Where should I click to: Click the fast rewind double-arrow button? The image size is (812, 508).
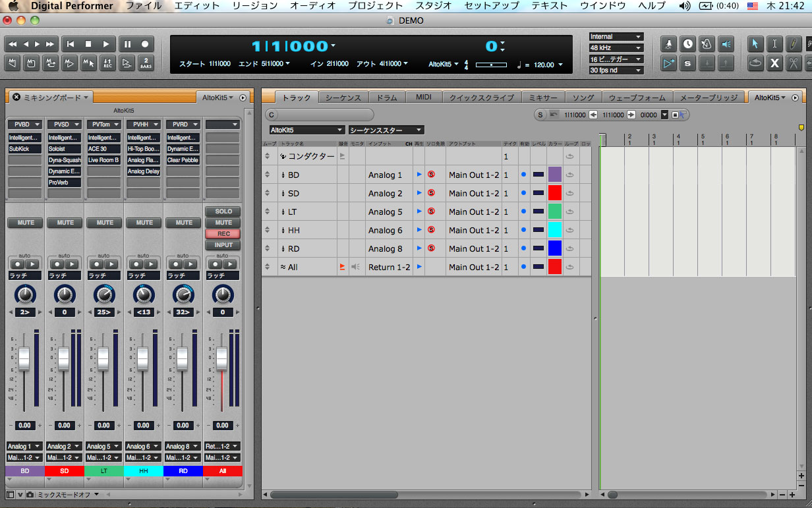(x=13, y=44)
